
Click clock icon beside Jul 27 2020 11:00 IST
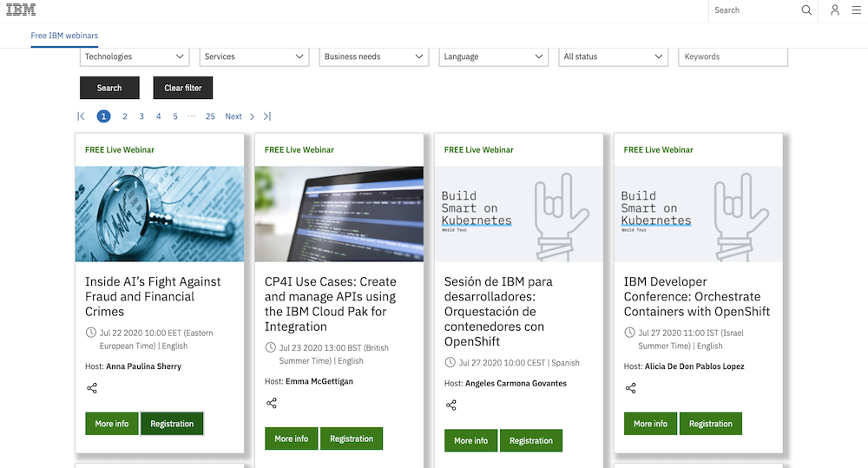pyautogui.click(x=629, y=333)
